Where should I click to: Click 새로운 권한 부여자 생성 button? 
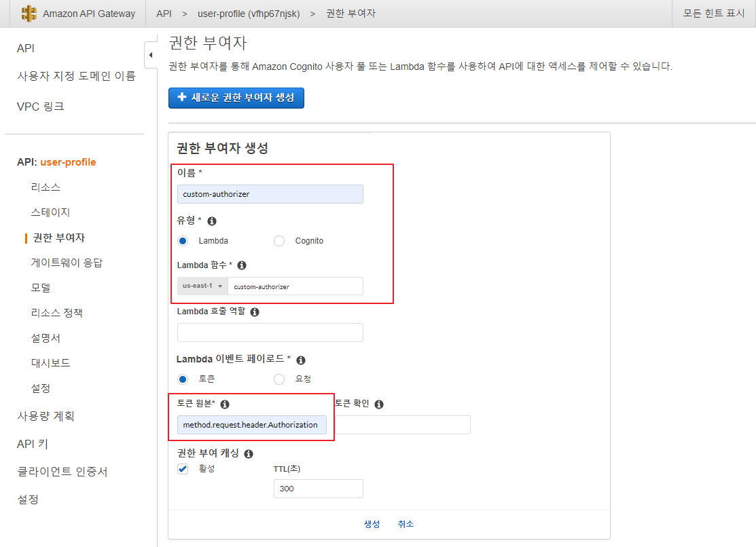tap(236, 98)
